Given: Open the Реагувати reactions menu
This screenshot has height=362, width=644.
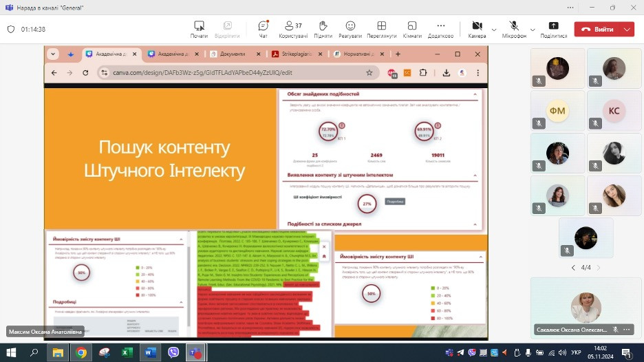Looking at the screenshot, I should pyautogui.click(x=350, y=30).
